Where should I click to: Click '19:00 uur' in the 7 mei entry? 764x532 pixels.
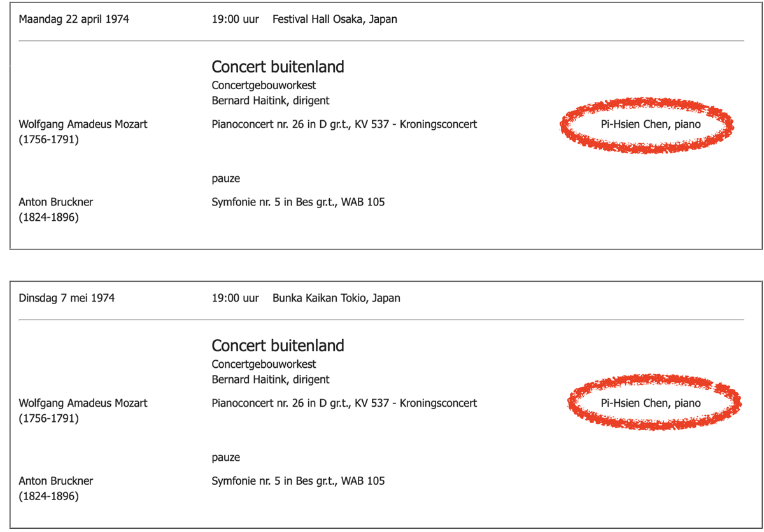(236, 298)
